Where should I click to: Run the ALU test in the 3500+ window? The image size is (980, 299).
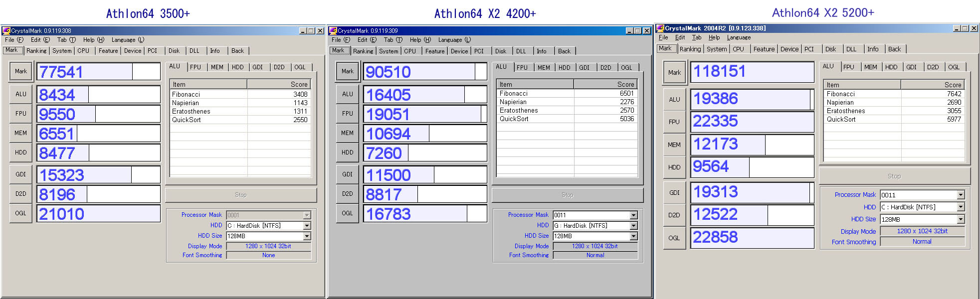[x=21, y=94]
